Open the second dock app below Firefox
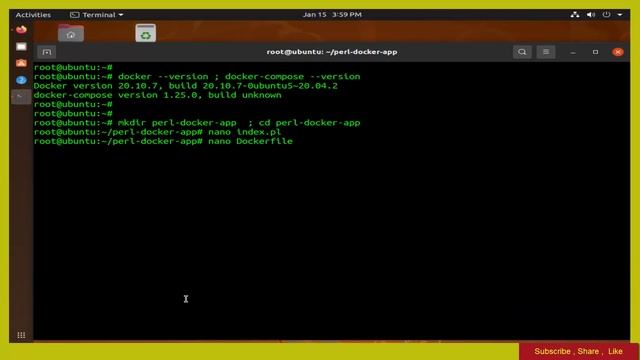Viewport: 640px width, 360px height. pyautogui.click(x=21, y=47)
